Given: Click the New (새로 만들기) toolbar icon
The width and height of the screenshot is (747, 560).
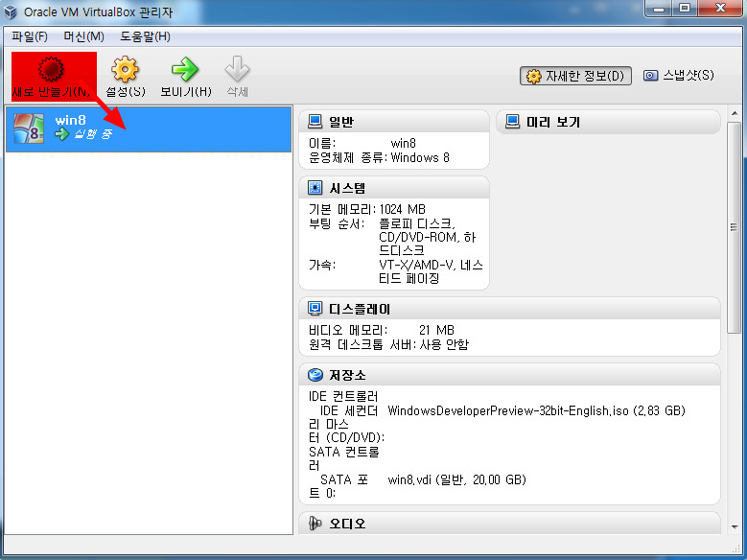Looking at the screenshot, I should pyautogui.click(x=51, y=70).
